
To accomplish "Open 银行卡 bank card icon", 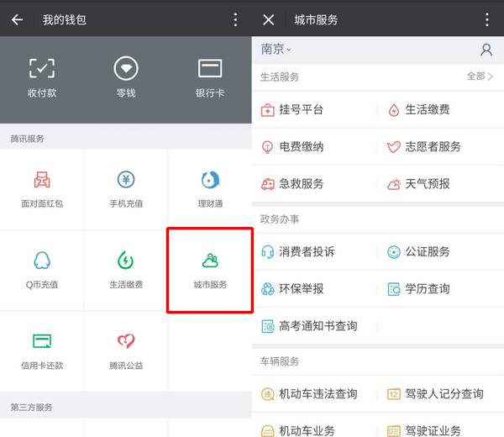I will pos(210,69).
